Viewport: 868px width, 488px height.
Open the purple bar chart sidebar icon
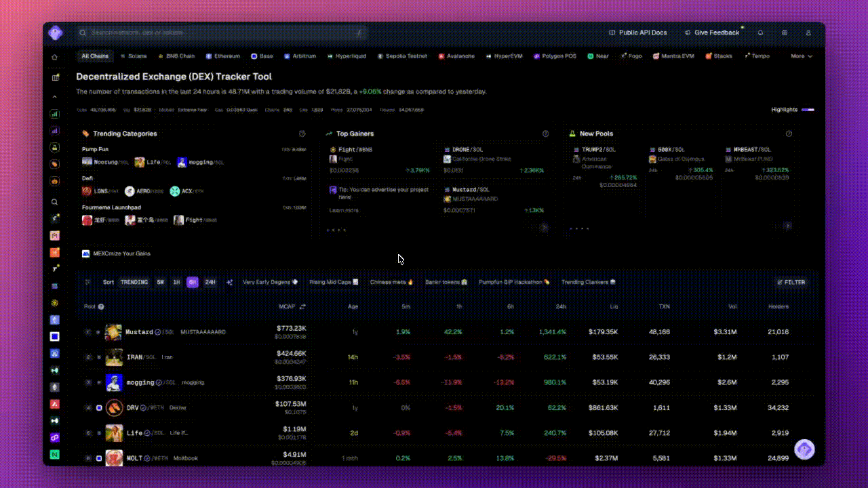[x=55, y=131]
